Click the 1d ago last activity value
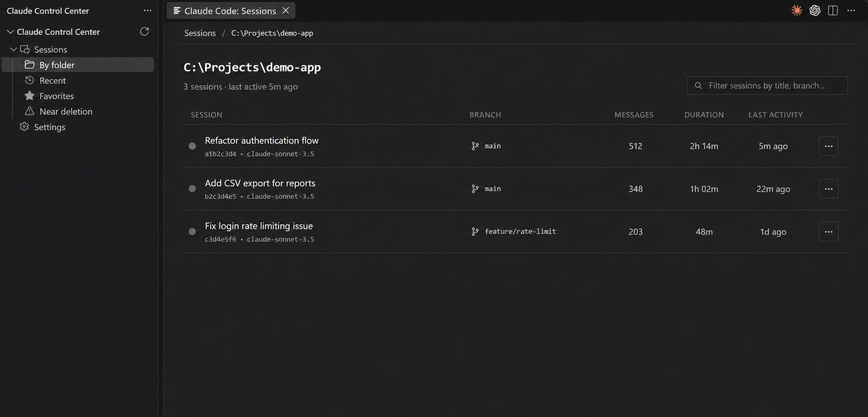This screenshot has width=868, height=417. coord(773,231)
